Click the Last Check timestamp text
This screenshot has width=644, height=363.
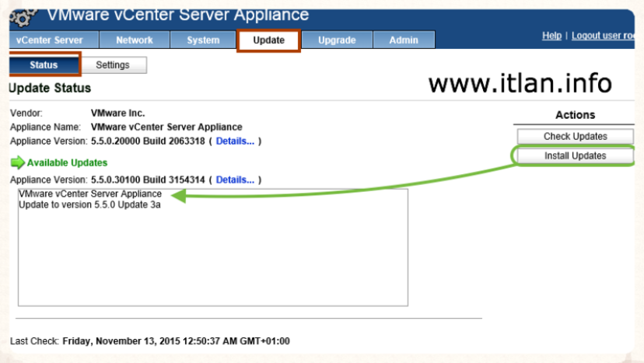[175, 341]
